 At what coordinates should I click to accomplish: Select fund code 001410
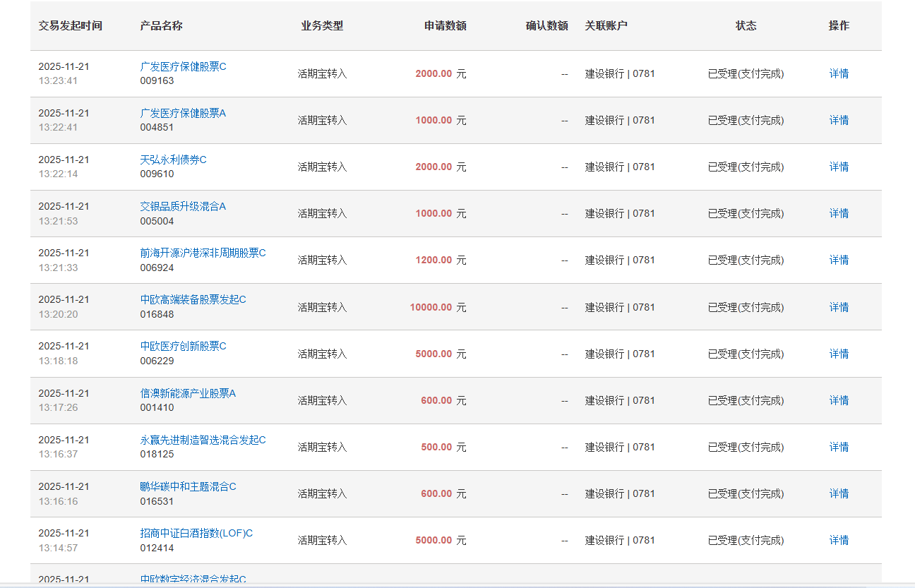[x=157, y=407]
